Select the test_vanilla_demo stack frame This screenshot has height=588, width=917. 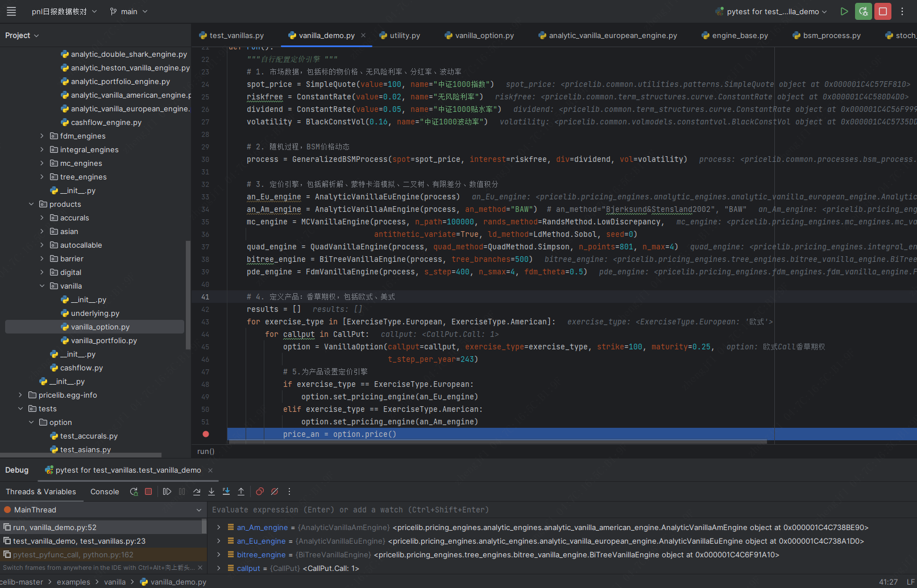pyautogui.click(x=102, y=541)
